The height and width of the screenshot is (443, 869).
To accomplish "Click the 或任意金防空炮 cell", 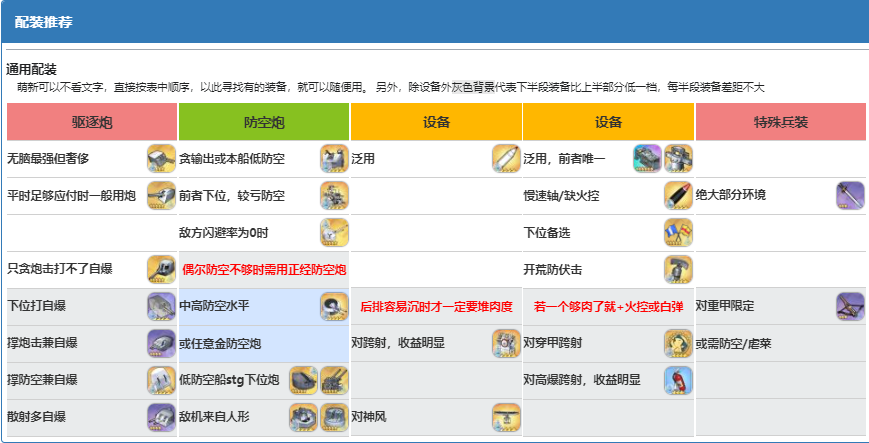I will pyautogui.click(x=264, y=344).
